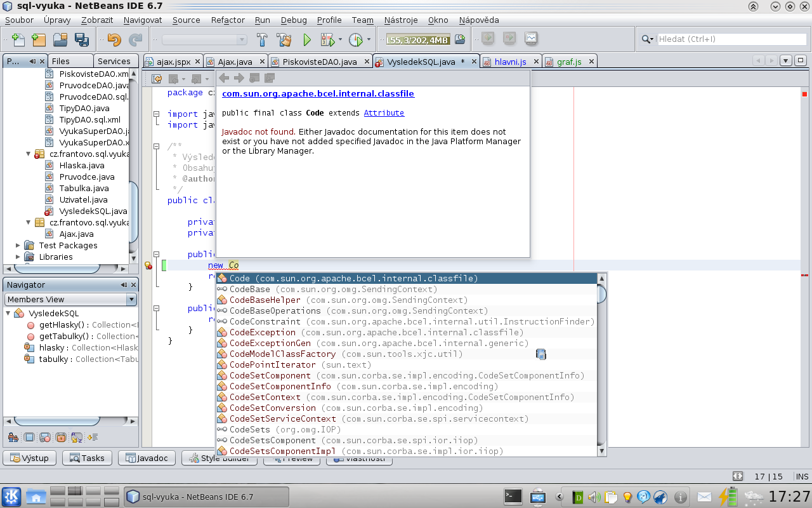Image resolution: width=812 pixels, height=508 pixels.
Task: Follow the Attribute superclass link
Action: pyautogui.click(x=384, y=112)
